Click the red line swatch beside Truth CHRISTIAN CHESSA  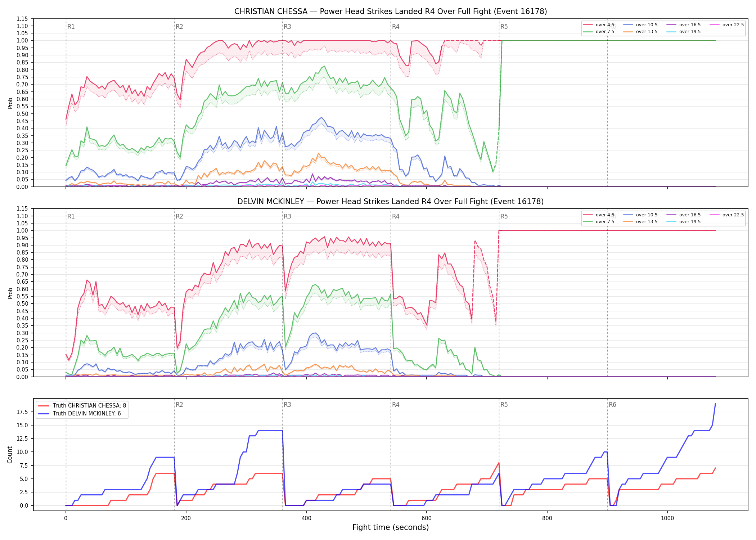44,406
